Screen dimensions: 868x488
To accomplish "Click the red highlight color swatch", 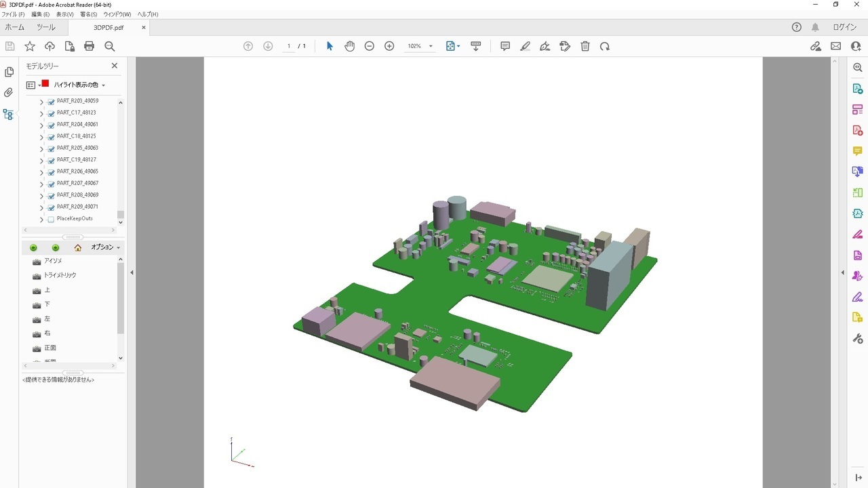I will (x=45, y=84).
